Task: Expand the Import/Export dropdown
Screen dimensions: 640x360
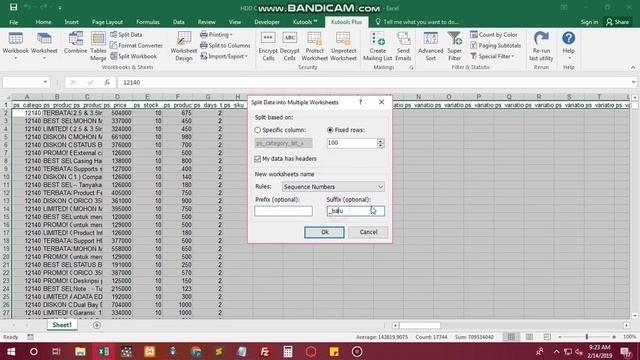Action: pyautogui.click(x=224, y=56)
